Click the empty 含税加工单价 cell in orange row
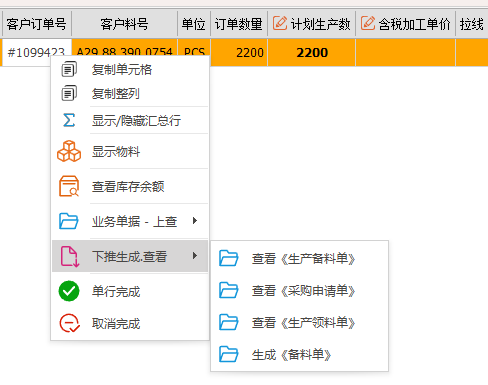 click(406, 52)
